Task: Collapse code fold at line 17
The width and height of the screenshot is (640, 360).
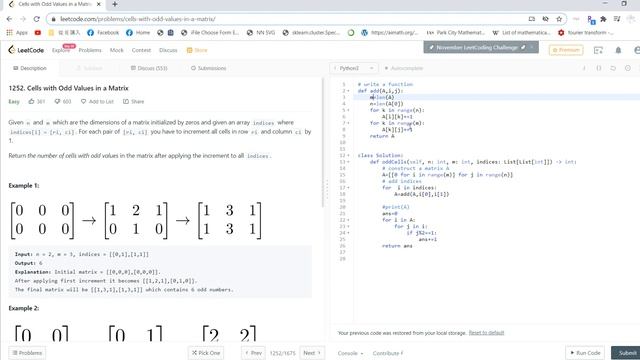Action: pyautogui.click(x=348, y=188)
